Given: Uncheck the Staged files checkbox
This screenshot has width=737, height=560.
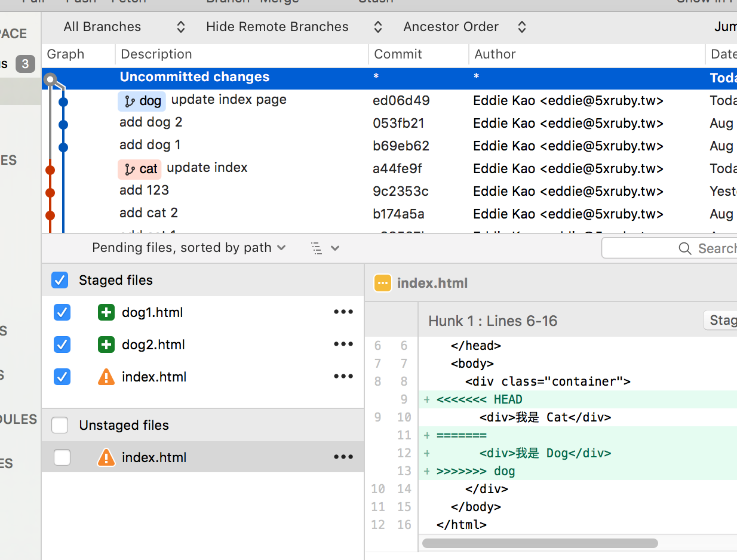Looking at the screenshot, I should (x=60, y=280).
